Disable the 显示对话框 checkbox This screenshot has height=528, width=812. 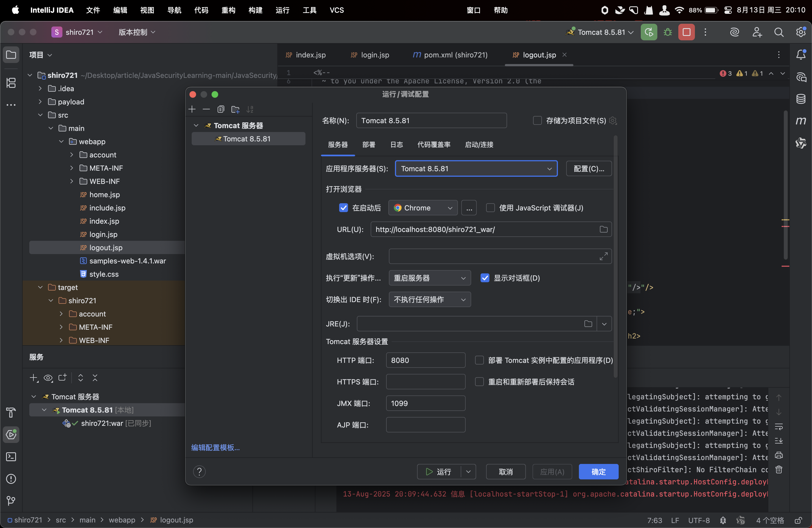(x=485, y=278)
